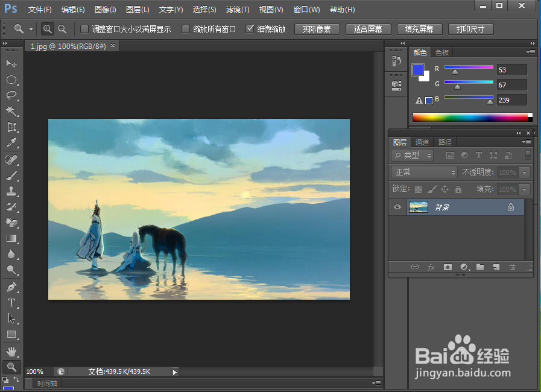Image resolution: width=541 pixels, height=392 pixels.
Task: Enable the 缩放所有窗口 checkbox
Action: [187, 28]
